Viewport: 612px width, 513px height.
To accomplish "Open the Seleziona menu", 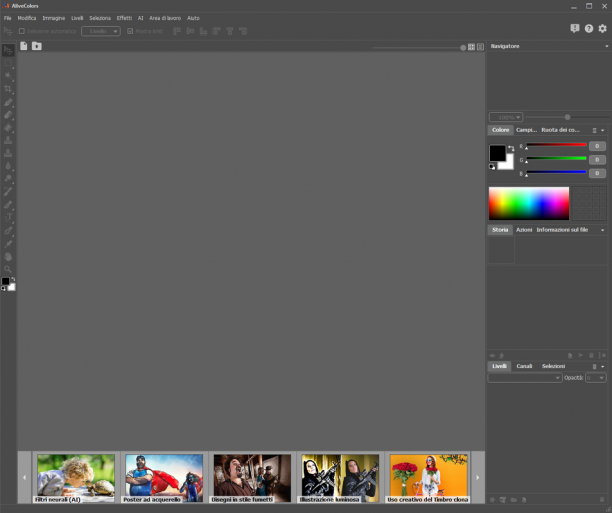I will click(x=100, y=18).
